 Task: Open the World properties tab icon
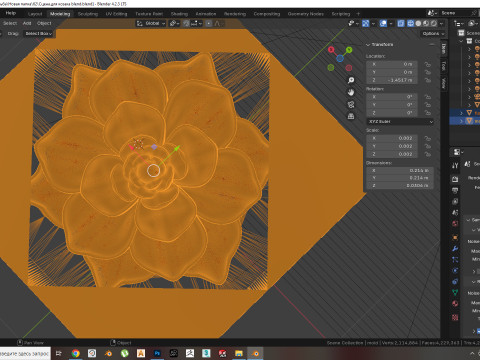(455, 224)
